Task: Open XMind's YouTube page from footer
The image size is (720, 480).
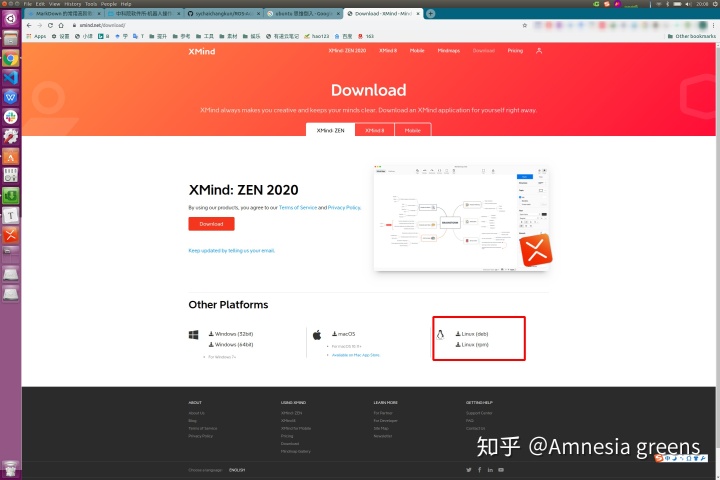Action: click(501, 470)
